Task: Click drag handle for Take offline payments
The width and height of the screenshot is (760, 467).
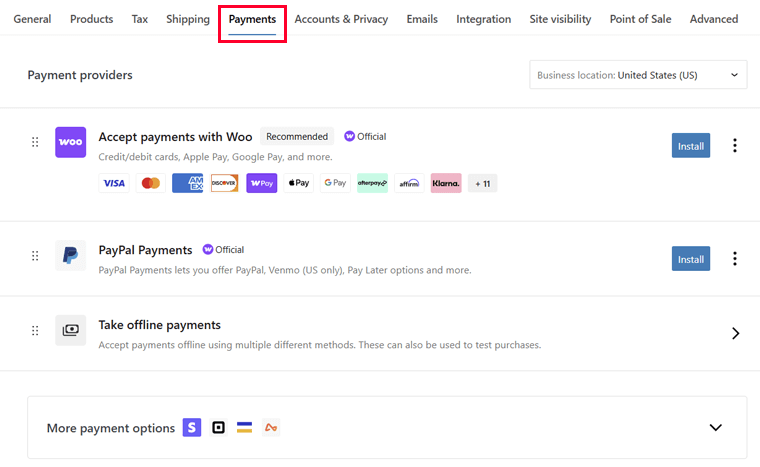Action: [x=35, y=331]
